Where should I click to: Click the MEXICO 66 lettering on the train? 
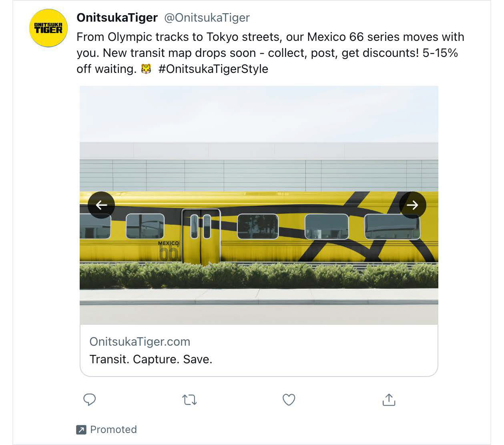point(169,251)
